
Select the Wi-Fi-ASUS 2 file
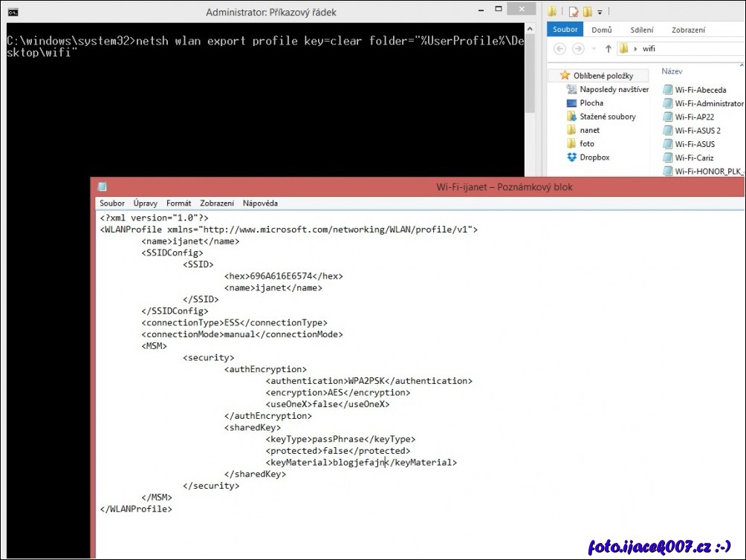click(x=697, y=131)
